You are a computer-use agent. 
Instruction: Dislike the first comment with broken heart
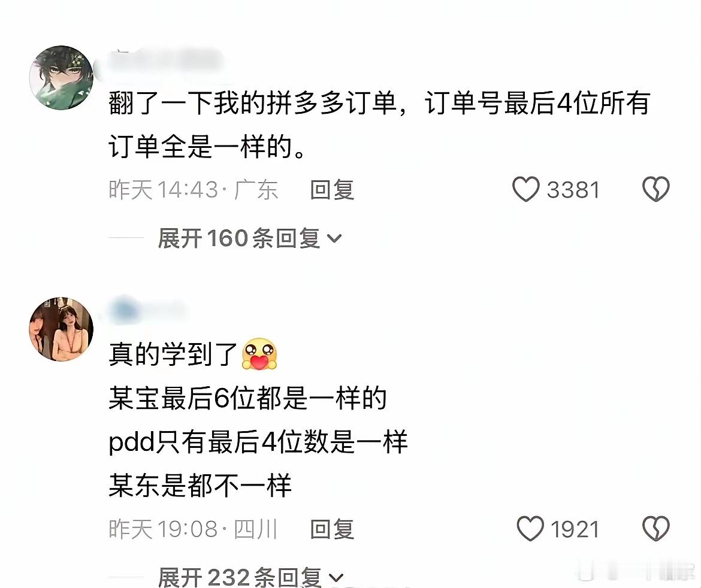656,189
